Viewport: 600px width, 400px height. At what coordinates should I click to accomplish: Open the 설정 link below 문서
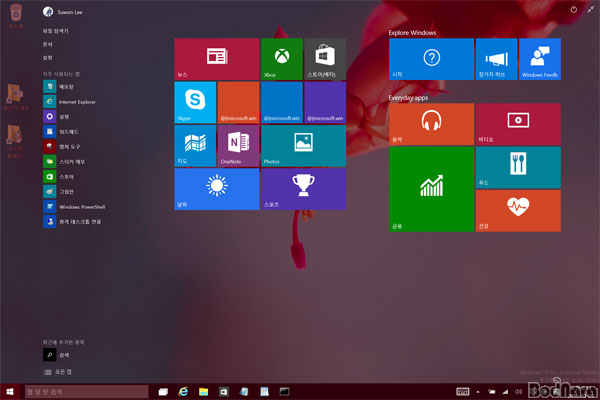tap(47, 57)
